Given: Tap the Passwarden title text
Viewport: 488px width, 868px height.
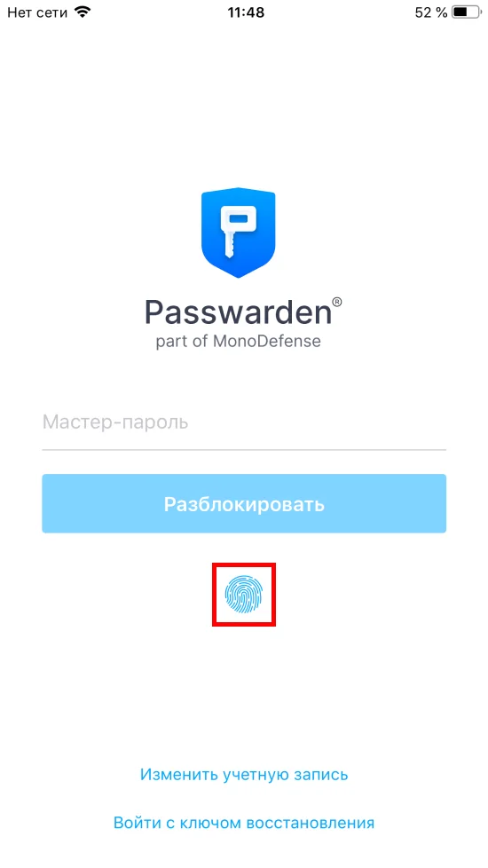Looking at the screenshot, I should click(238, 312).
